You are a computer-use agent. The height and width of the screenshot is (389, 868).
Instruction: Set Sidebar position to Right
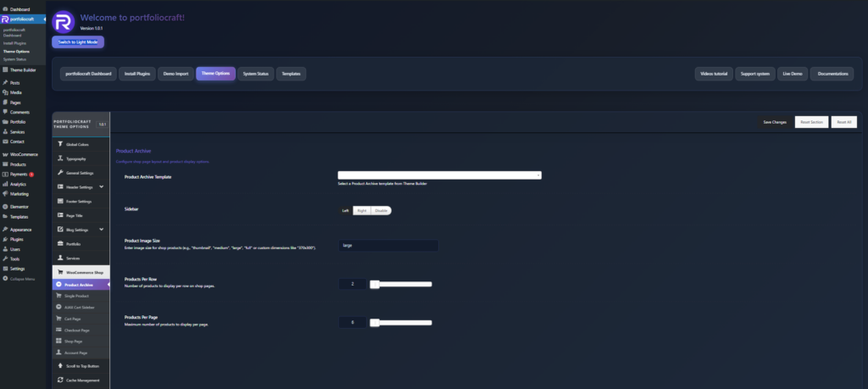point(361,210)
